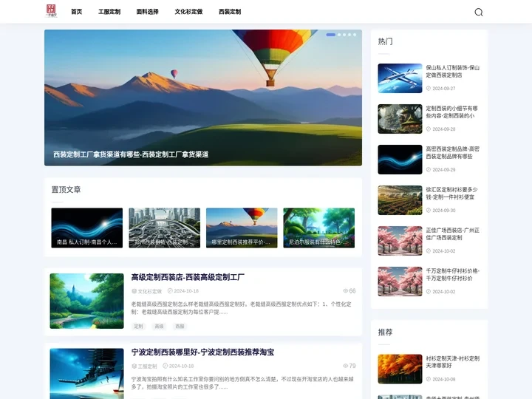Click the 置顶文章 section heading

pyautogui.click(x=66, y=190)
